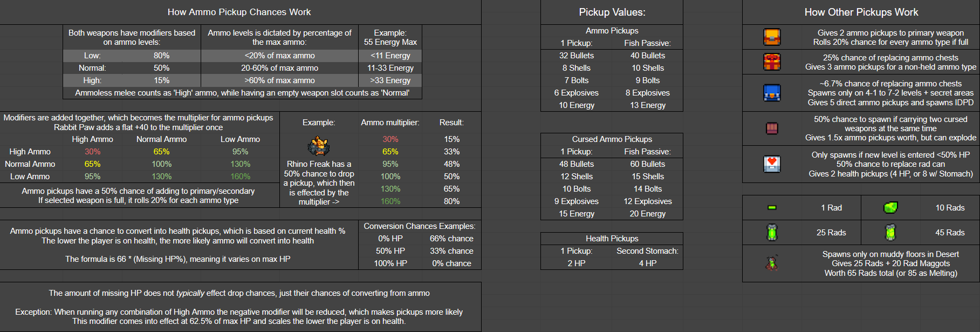The width and height of the screenshot is (980, 332).
Task: Select the "How Ammo Pickup Chances Work" heading
Action: pos(239,12)
